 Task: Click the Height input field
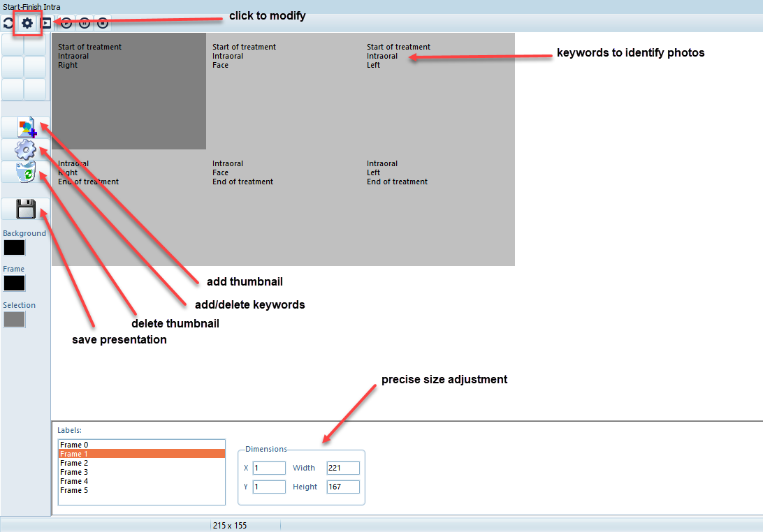point(342,487)
